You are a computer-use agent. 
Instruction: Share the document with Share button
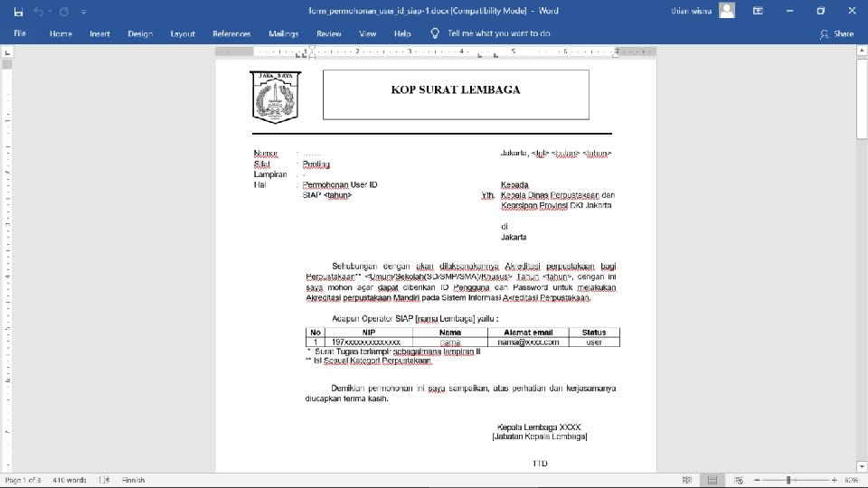point(836,33)
